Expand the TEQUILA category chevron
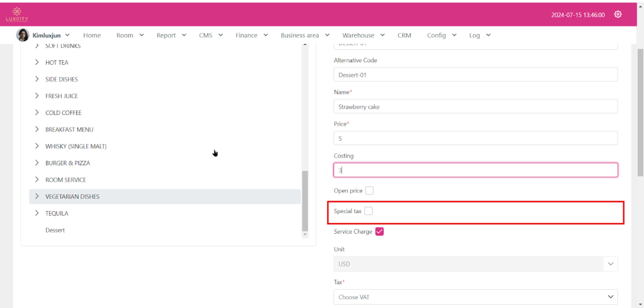Image resolution: width=644 pixels, height=308 pixels. [37, 213]
